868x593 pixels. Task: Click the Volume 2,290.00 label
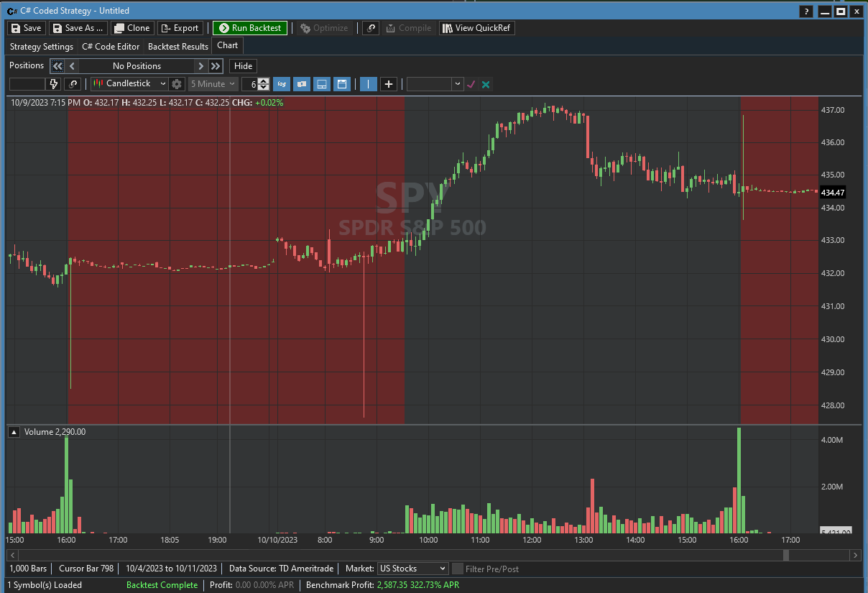(x=55, y=432)
